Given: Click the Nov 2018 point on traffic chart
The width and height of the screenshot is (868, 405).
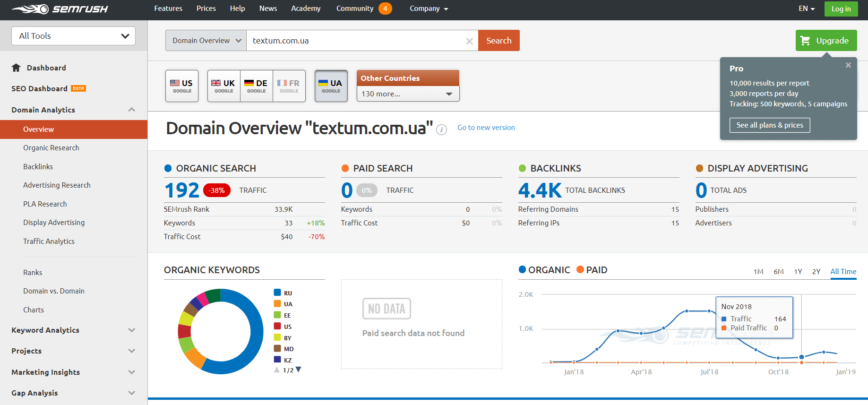Looking at the screenshot, I should point(801,357).
